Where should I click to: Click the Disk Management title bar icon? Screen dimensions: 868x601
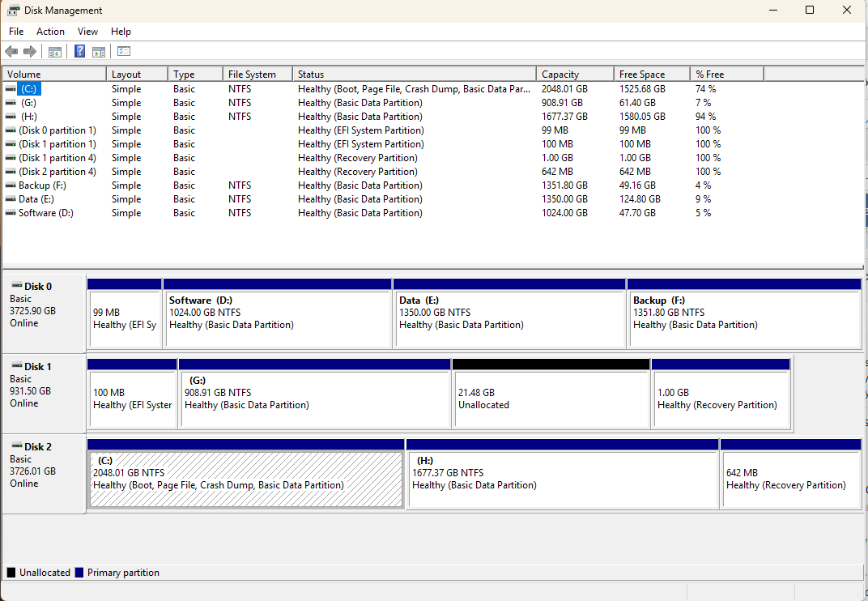[13, 11]
